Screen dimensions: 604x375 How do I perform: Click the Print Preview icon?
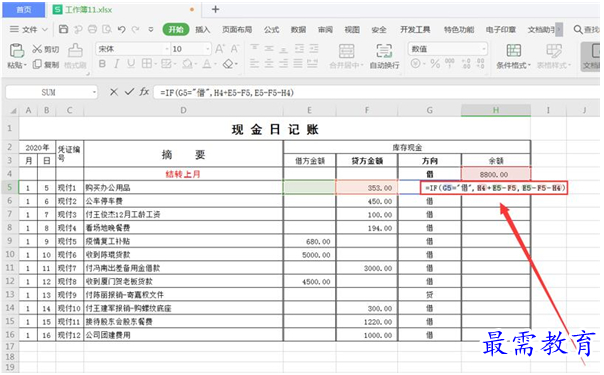click(107, 29)
